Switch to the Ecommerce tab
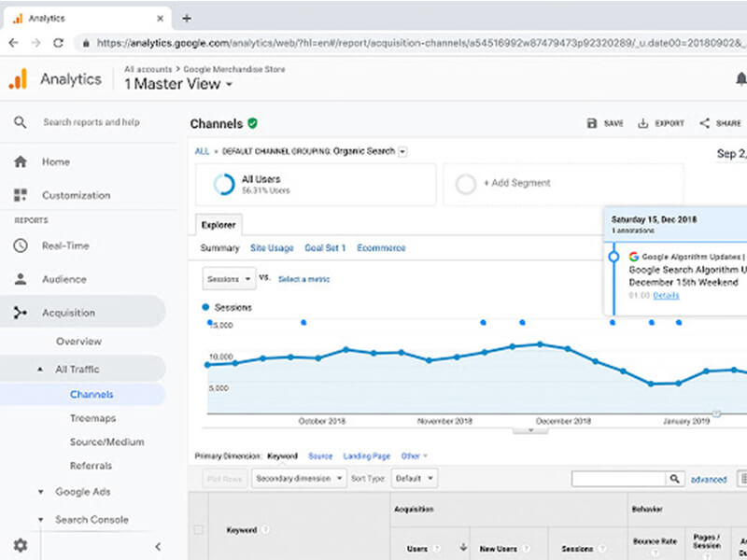747x560 pixels. tap(381, 248)
